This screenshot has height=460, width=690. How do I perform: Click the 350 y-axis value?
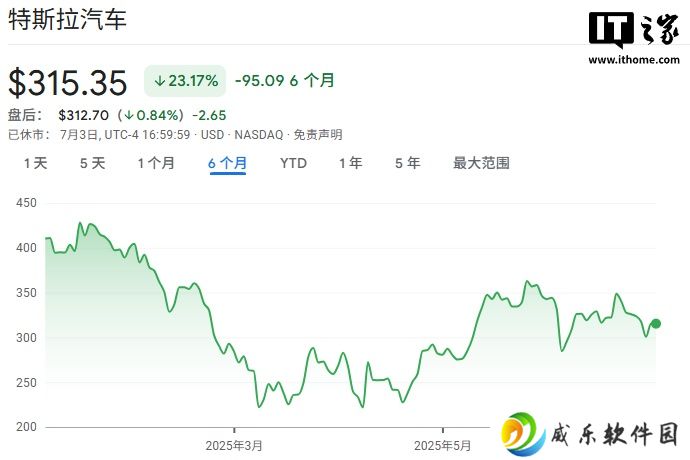(x=26, y=293)
